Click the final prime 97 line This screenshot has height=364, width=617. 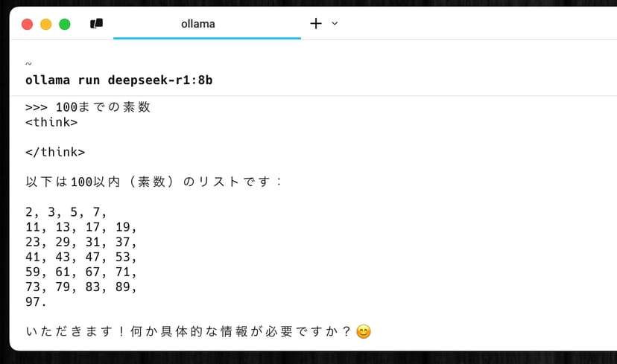pyautogui.click(x=36, y=301)
